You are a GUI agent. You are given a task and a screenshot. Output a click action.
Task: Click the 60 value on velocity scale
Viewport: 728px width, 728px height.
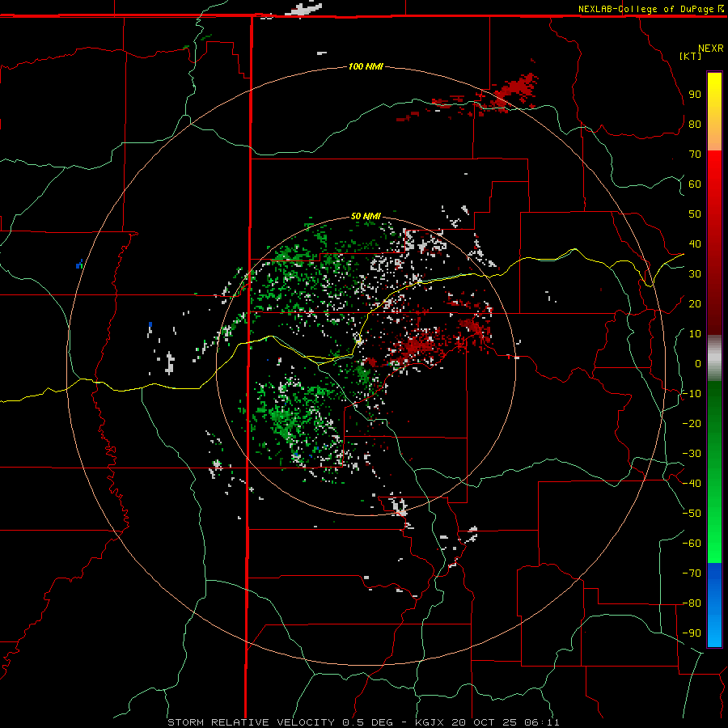695,184
